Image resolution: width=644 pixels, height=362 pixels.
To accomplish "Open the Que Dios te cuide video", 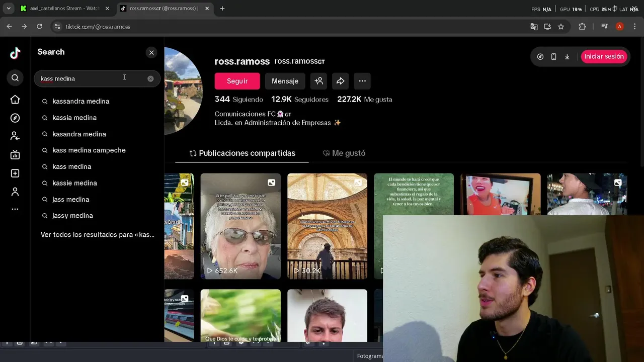I will [240, 316].
